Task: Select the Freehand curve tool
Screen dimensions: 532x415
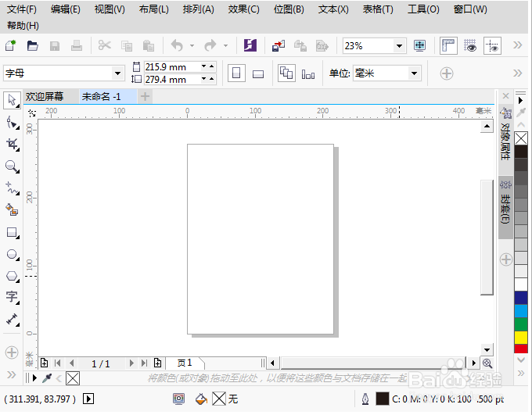Action: click(x=13, y=188)
